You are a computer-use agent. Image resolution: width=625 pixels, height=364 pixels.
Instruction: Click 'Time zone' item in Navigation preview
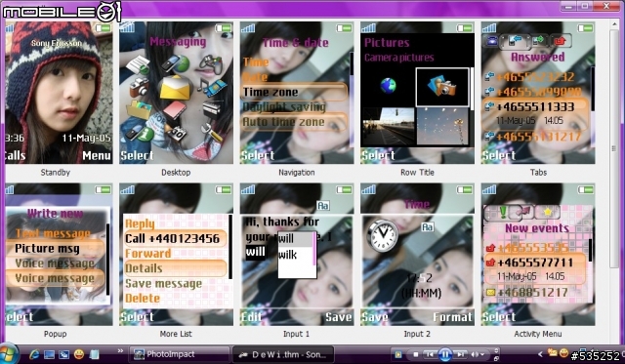click(x=295, y=92)
